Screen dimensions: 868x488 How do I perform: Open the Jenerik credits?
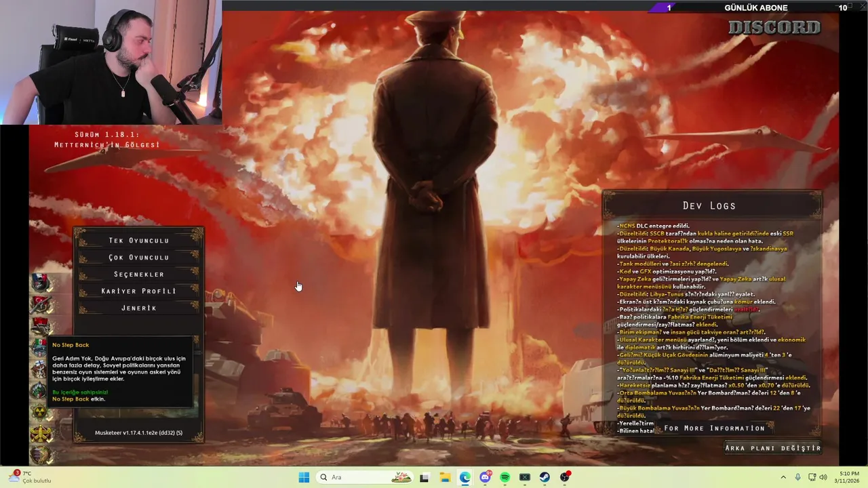(139, 308)
